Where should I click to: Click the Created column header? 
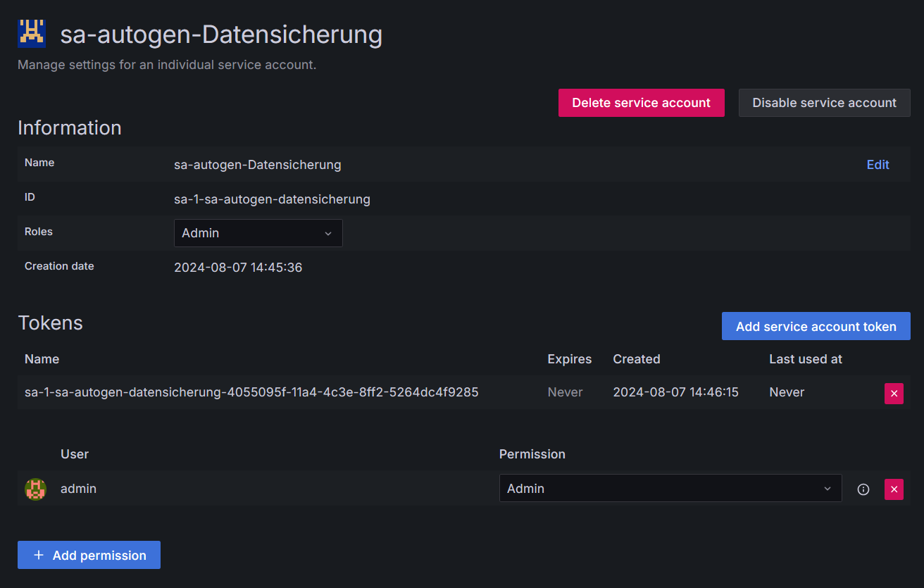(636, 359)
